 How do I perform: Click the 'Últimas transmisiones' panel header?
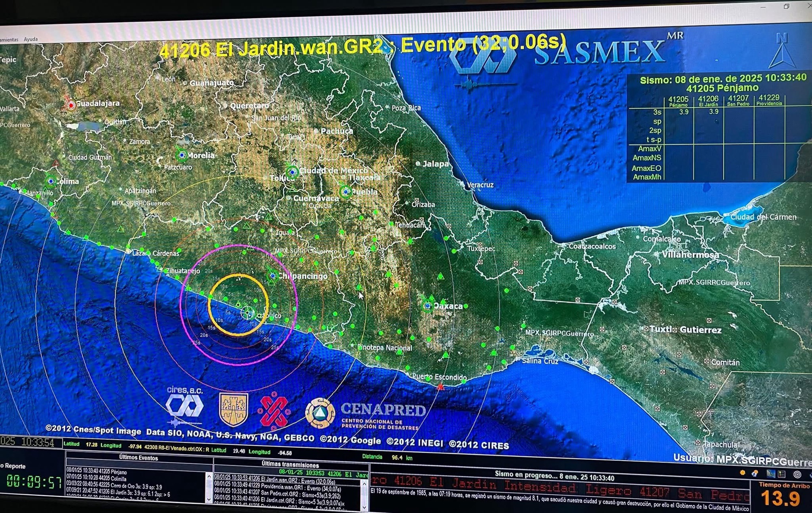click(x=290, y=465)
